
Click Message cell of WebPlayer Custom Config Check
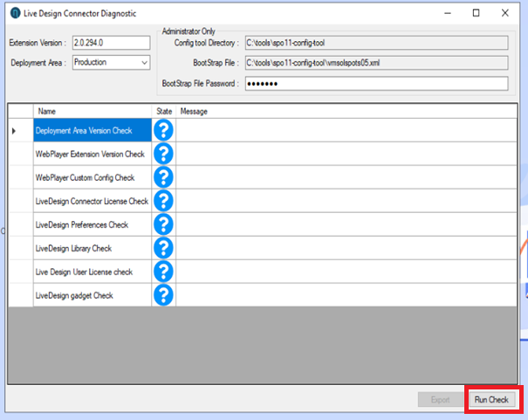pos(346,177)
